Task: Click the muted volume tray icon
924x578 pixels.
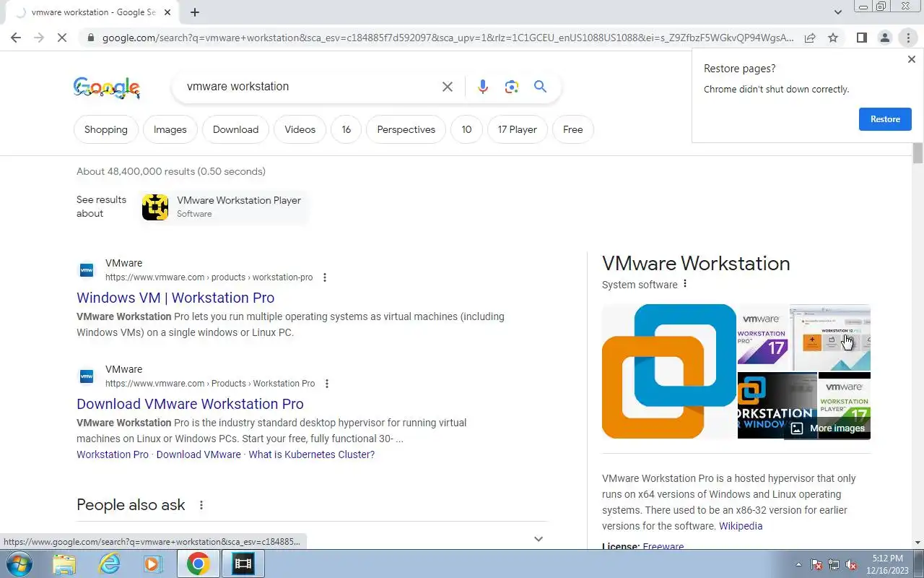Action: [852, 564]
